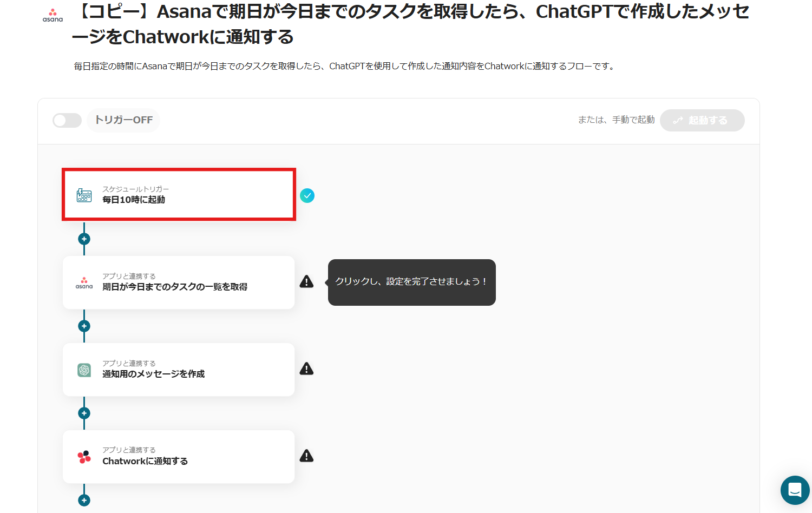The height and width of the screenshot is (513, 812).
Task: Click the トリガーOFF label
Action: 123,120
